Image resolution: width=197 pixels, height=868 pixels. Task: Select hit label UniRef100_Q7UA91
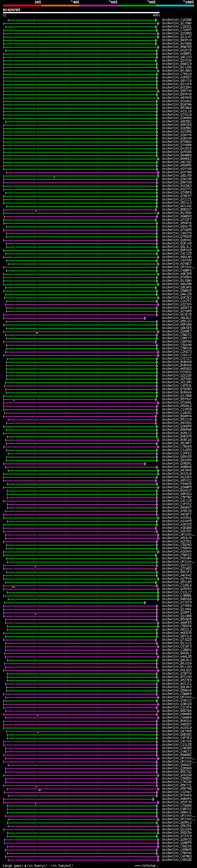177,403
